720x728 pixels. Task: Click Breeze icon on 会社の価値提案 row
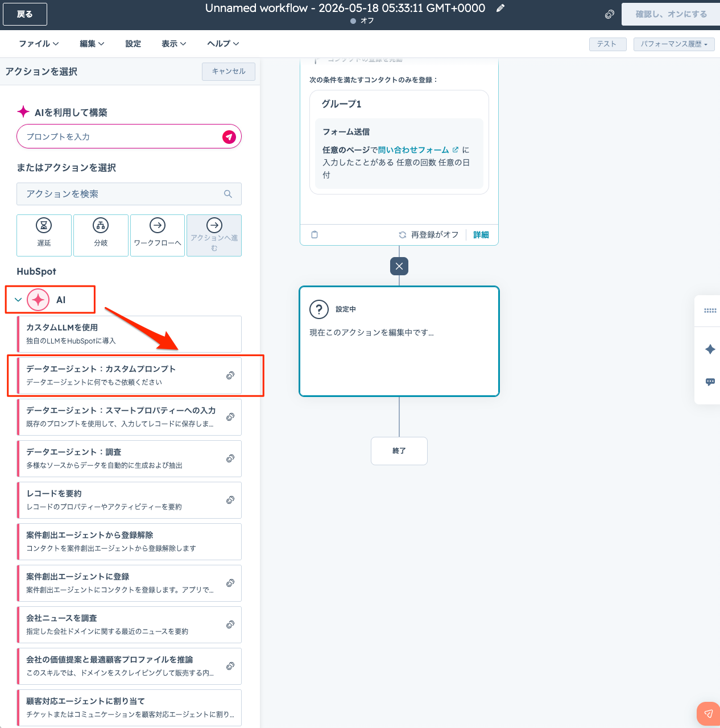pos(230,666)
